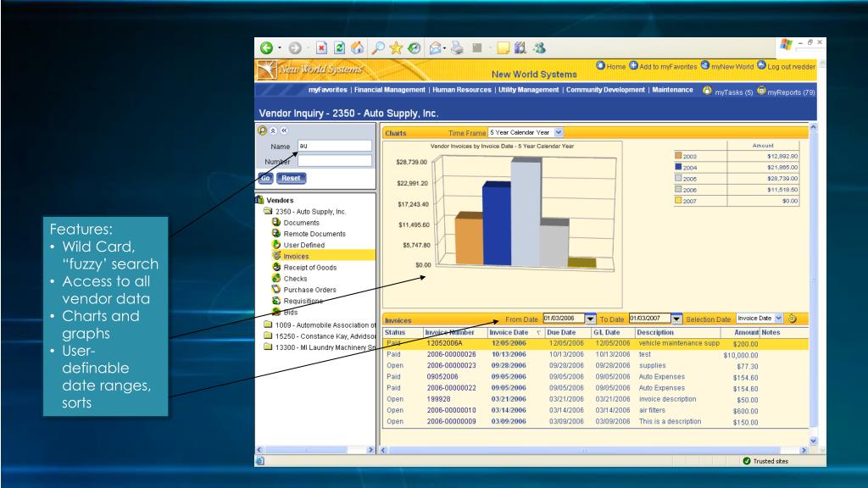The width and height of the screenshot is (868, 488).
Task: Click the grey browser Forward arrow
Action: click(x=295, y=48)
